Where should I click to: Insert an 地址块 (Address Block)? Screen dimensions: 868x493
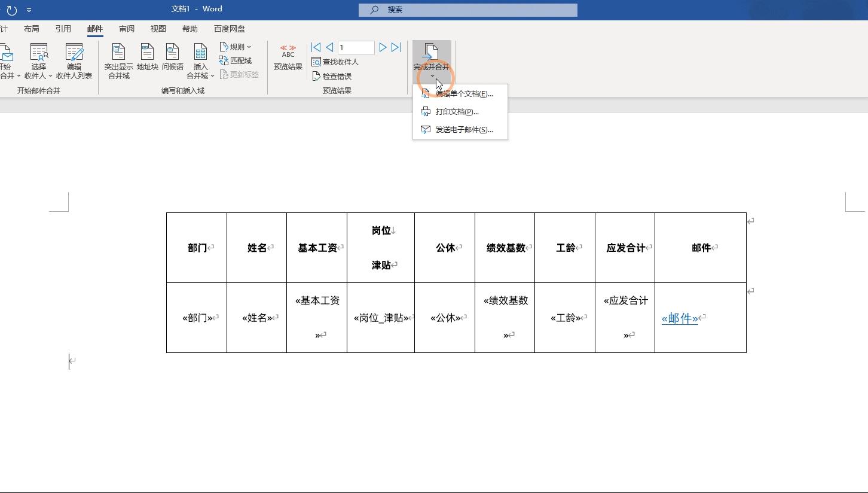point(147,58)
